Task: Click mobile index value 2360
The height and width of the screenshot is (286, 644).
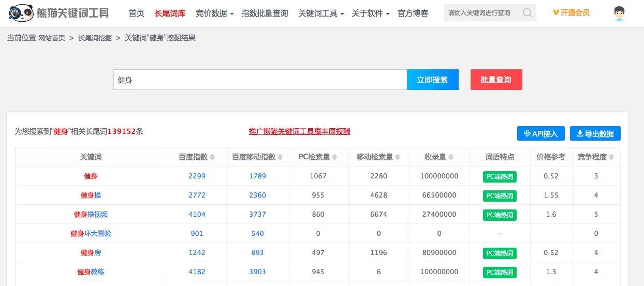Action: pos(257,195)
